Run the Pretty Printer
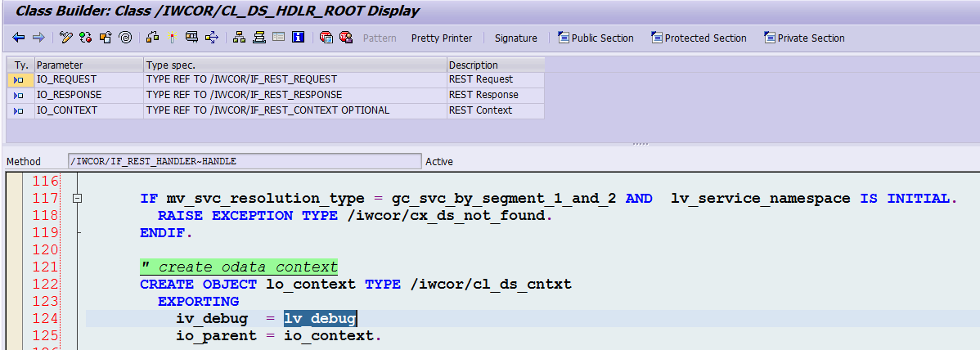The image size is (980, 350). pos(442,38)
